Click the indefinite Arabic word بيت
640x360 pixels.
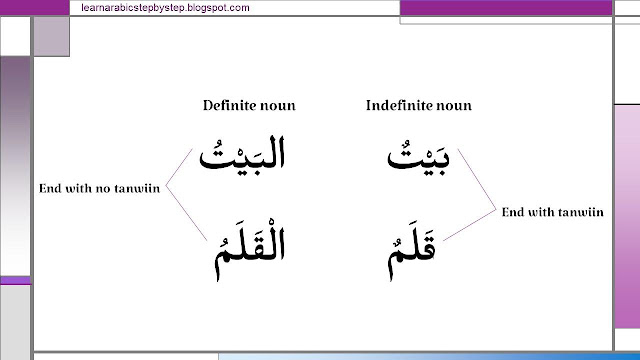[x=418, y=157]
